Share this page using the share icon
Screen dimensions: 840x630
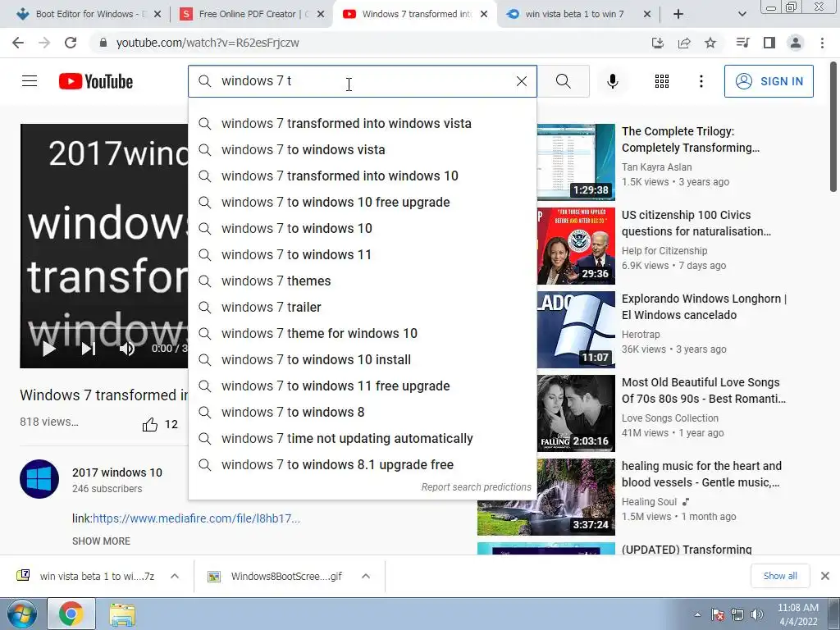(684, 43)
